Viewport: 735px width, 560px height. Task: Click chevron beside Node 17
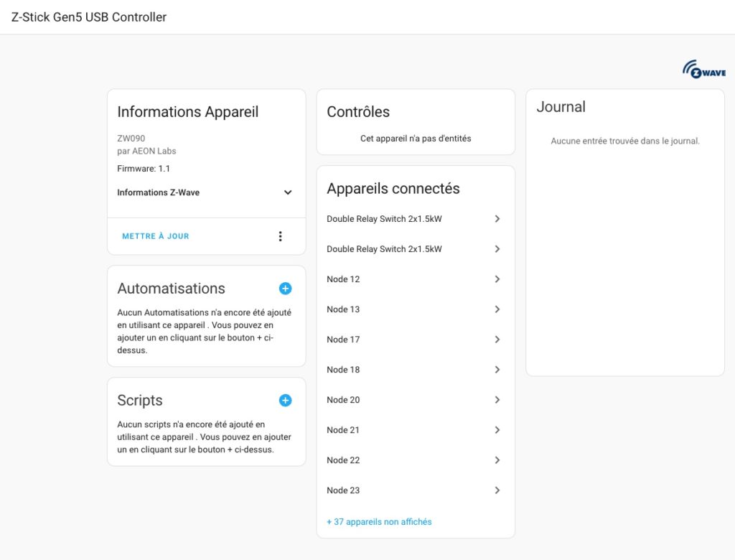coord(497,340)
